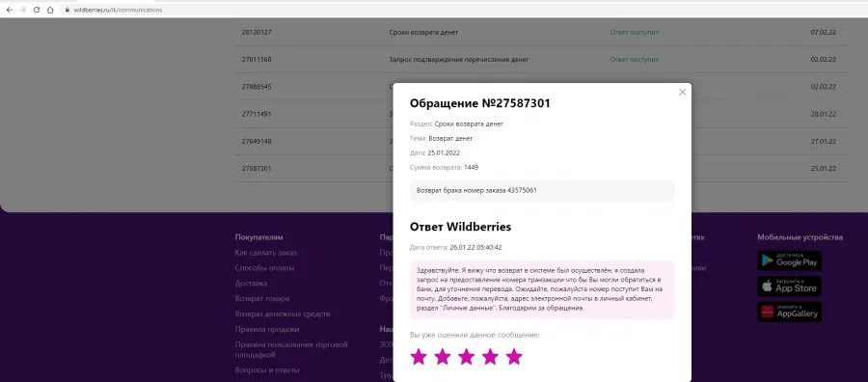Open the App Store download badge

pyautogui.click(x=789, y=286)
